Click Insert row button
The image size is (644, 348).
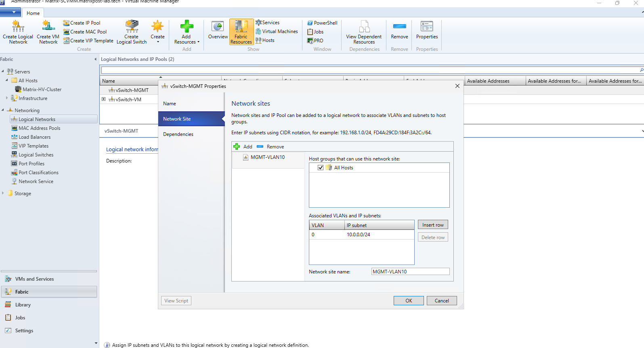pyautogui.click(x=433, y=225)
